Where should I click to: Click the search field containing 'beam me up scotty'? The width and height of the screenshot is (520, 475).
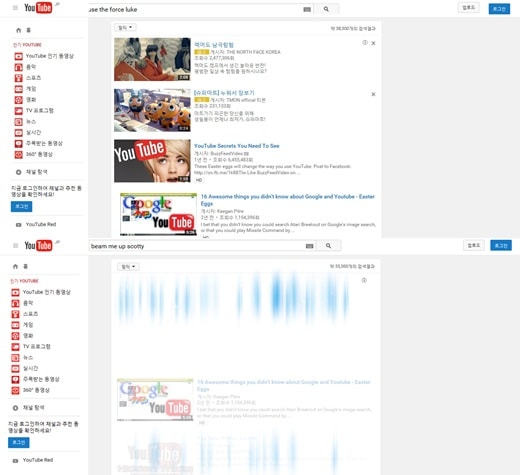click(197, 246)
